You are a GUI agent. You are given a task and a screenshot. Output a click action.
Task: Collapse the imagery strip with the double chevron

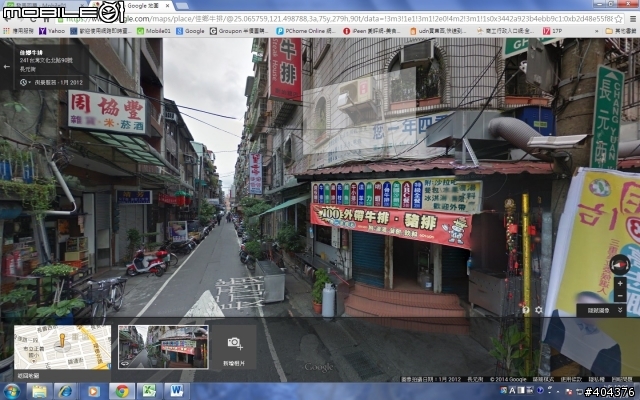pos(620,311)
